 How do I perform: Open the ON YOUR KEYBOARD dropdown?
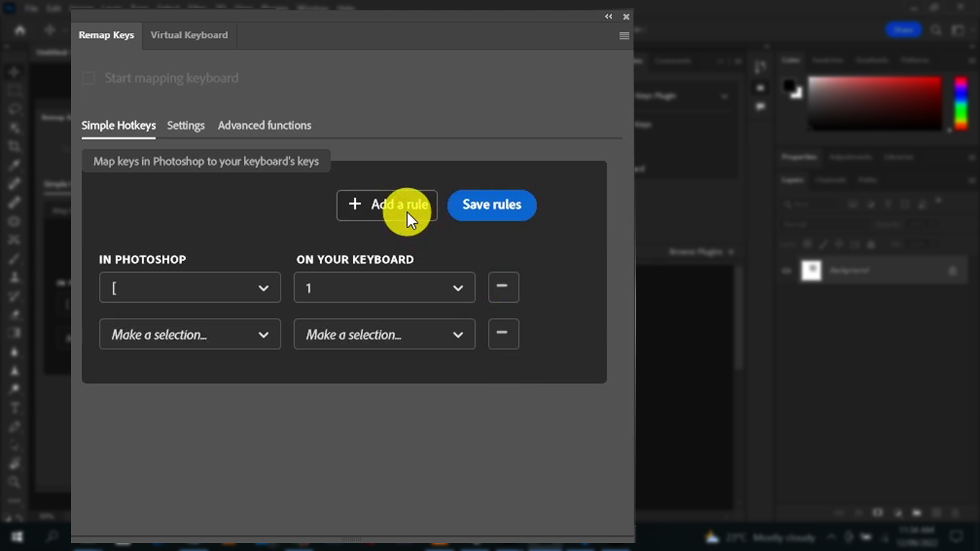tap(385, 287)
